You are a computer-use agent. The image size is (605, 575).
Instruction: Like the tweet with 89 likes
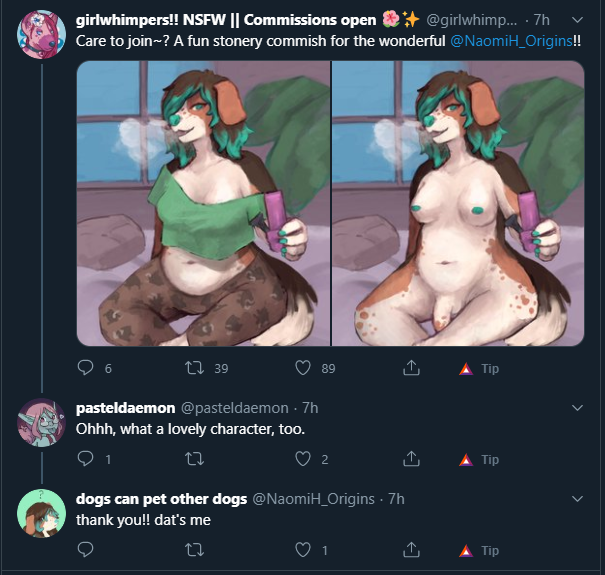point(303,368)
